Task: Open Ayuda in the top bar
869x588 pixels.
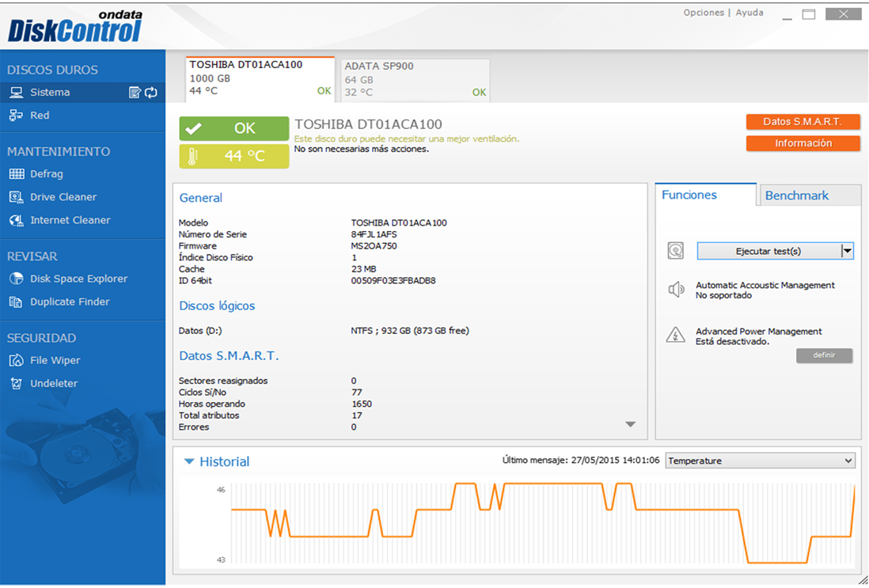Action: click(x=749, y=12)
